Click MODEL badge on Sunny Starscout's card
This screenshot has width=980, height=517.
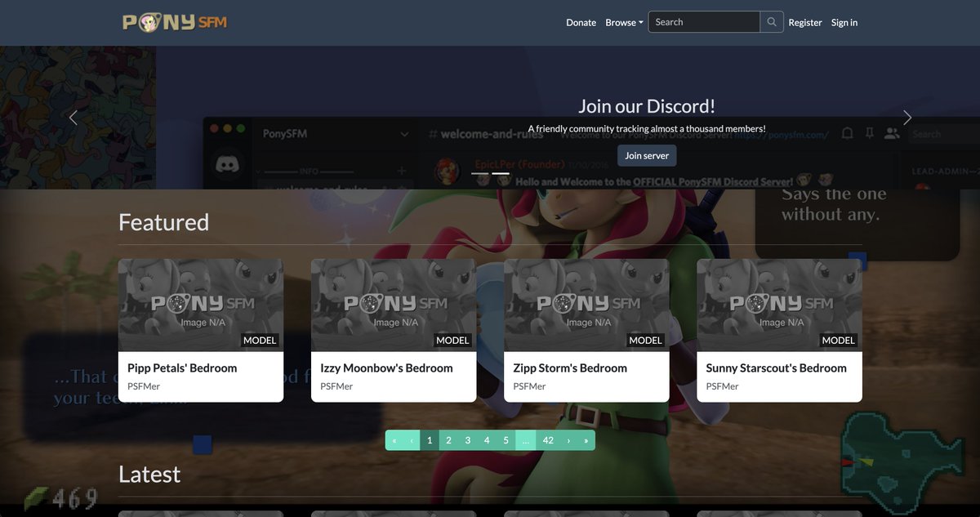pyautogui.click(x=838, y=340)
